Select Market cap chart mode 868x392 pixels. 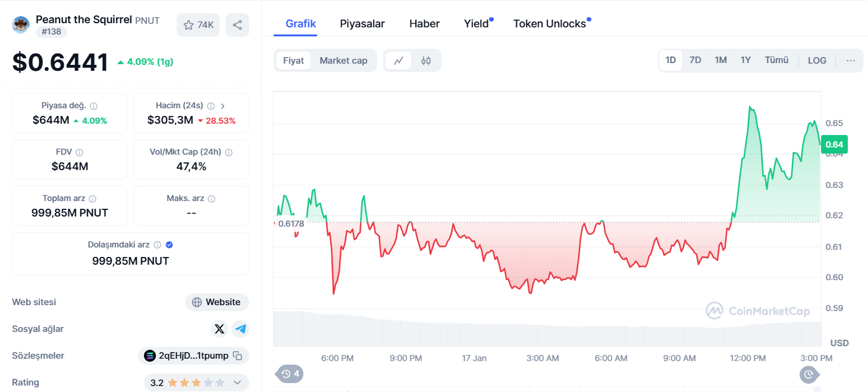click(x=343, y=61)
